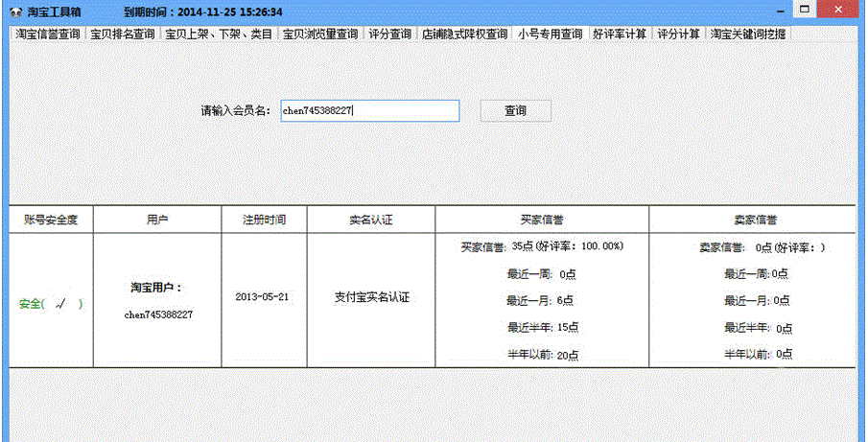This screenshot has width=868, height=442.
Task: Click buyer 半年以前: 20点 entry
Action: [x=542, y=355]
